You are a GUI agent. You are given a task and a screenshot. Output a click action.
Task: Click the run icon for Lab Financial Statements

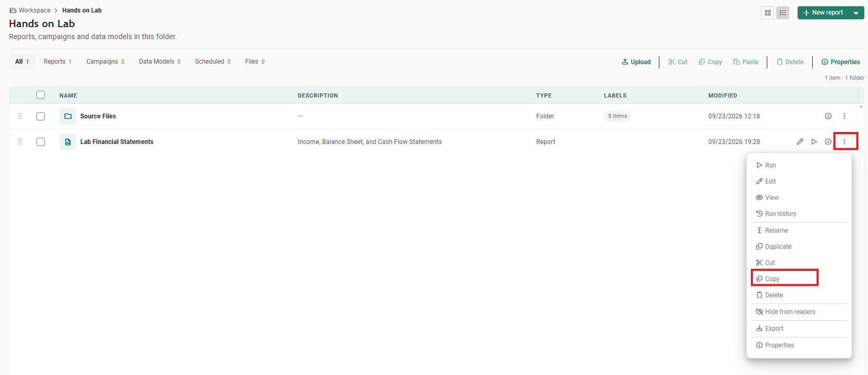pos(814,142)
